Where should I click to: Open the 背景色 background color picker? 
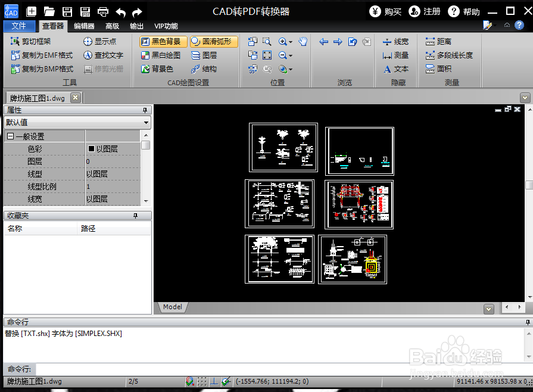click(x=157, y=69)
